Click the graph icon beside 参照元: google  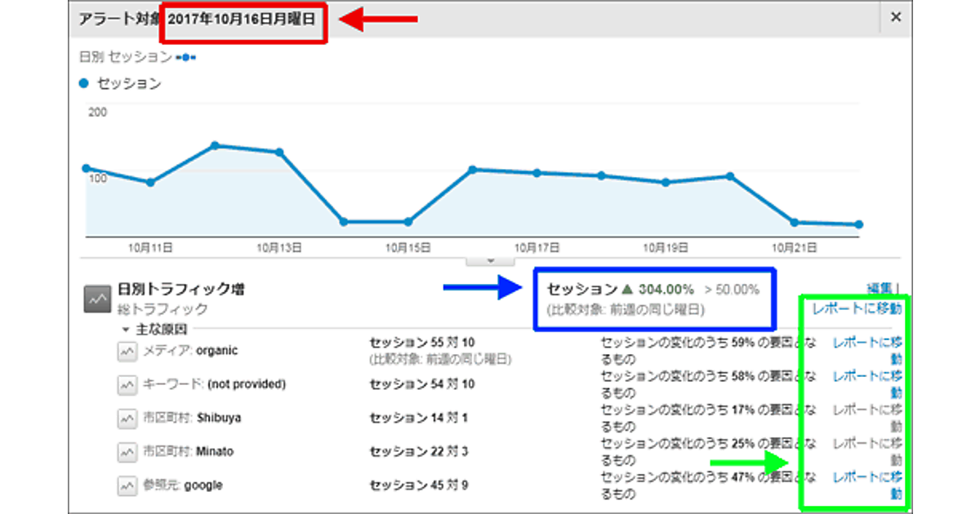(127, 485)
